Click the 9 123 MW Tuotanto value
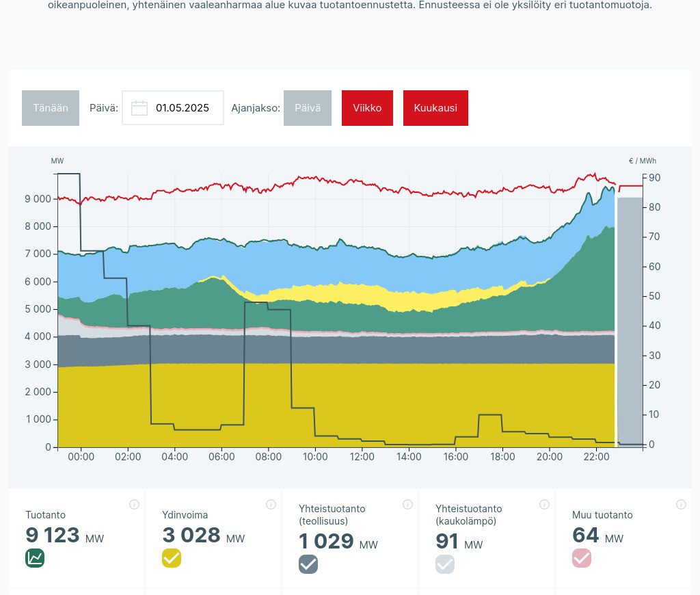Image resolution: width=700 pixels, height=595 pixels. coord(53,535)
